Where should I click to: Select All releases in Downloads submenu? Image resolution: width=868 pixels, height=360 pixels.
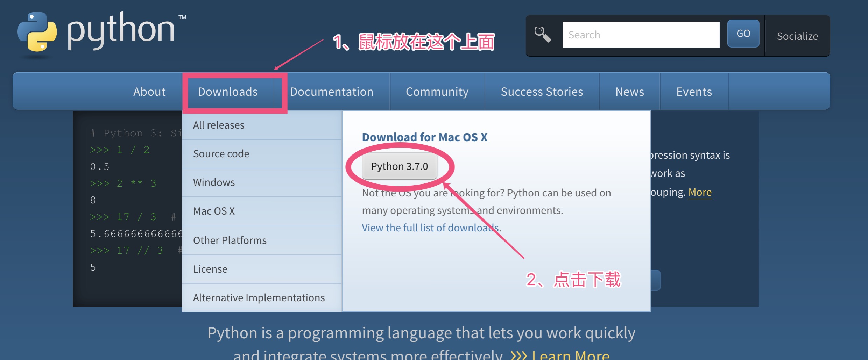pos(262,125)
